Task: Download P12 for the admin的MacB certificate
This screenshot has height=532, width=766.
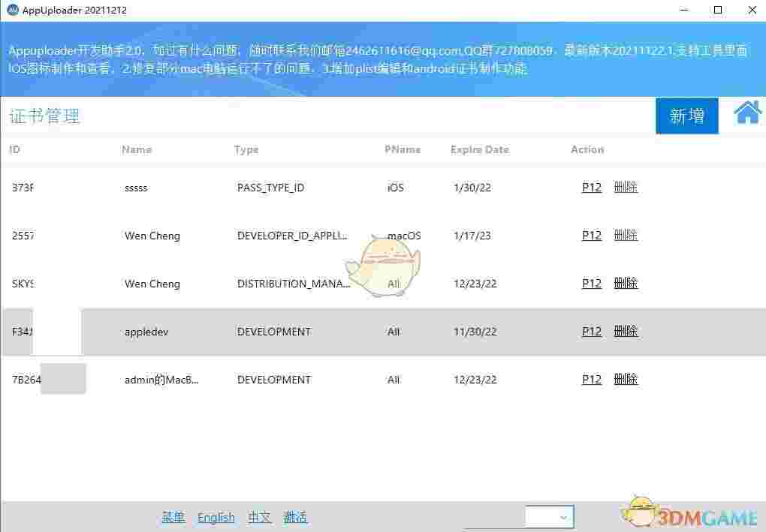Action: pos(591,379)
